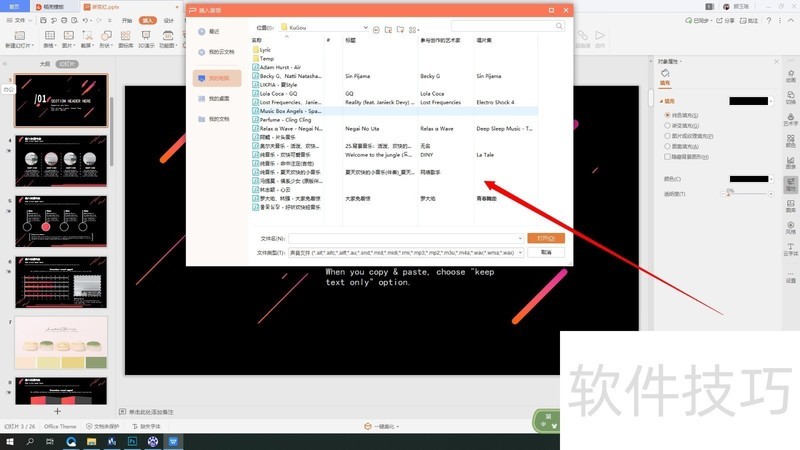Open Photoshop from the taskbar
Image resolution: width=800 pixels, height=450 pixels.
132,441
